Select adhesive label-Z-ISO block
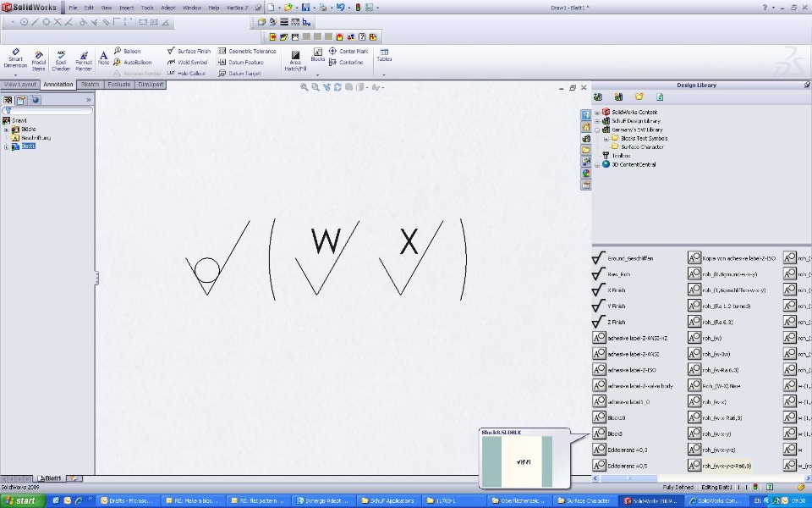 (624, 370)
